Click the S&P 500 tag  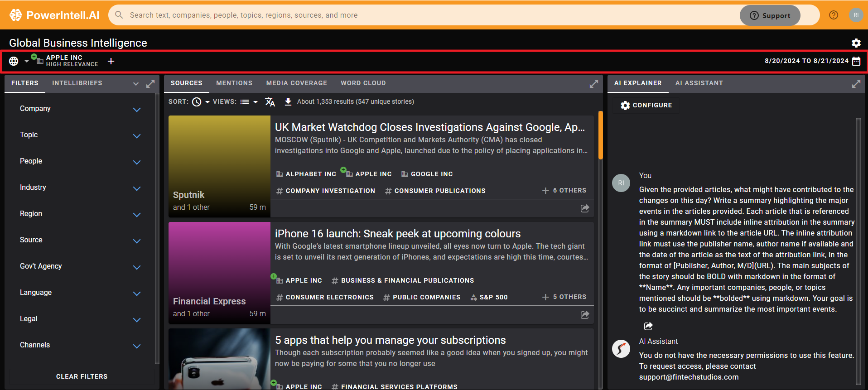(489, 297)
